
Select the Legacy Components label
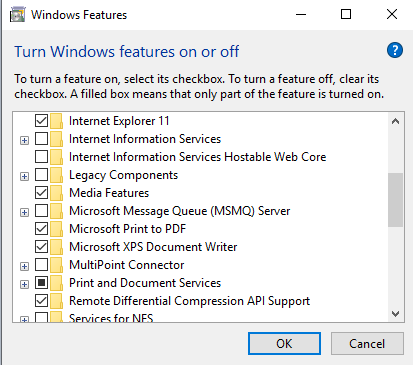(123, 175)
